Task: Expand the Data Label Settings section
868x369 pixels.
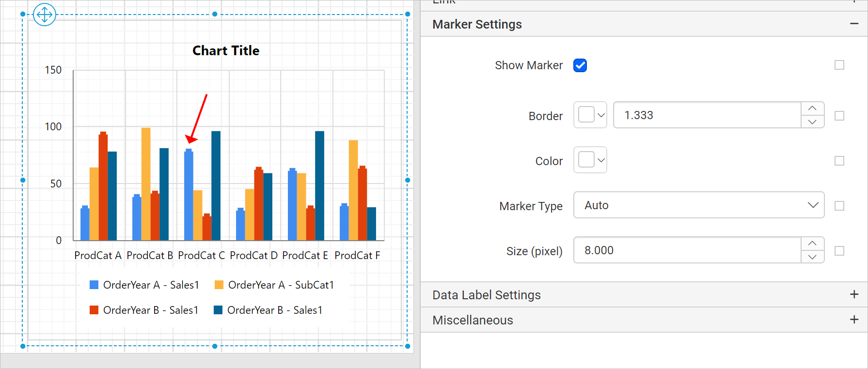Action: point(854,294)
